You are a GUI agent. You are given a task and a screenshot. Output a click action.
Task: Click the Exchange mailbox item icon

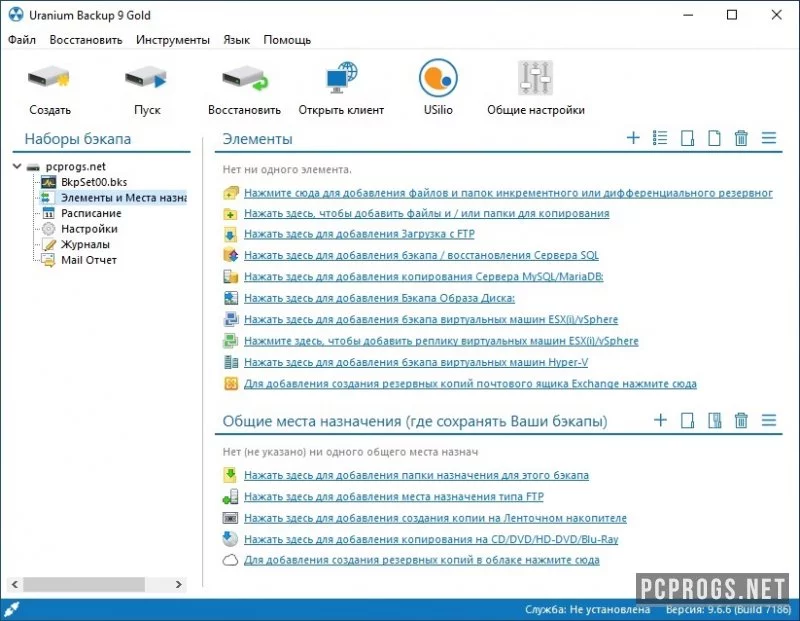(231, 383)
